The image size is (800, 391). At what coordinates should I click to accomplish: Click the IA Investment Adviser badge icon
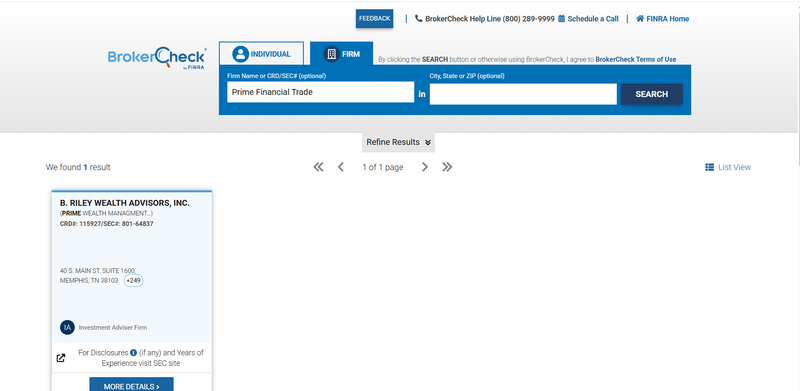click(x=67, y=327)
